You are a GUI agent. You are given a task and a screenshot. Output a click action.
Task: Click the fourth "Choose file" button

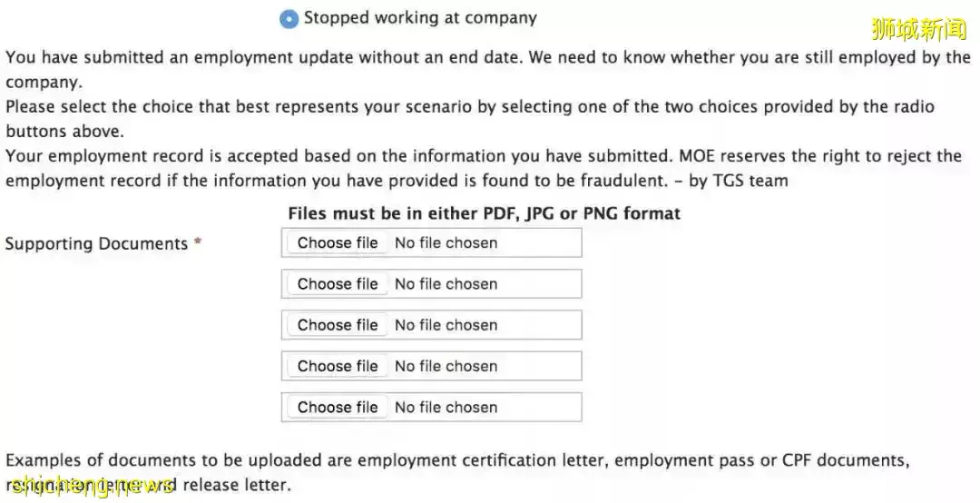pyautogui.click(x=338, y=366)
